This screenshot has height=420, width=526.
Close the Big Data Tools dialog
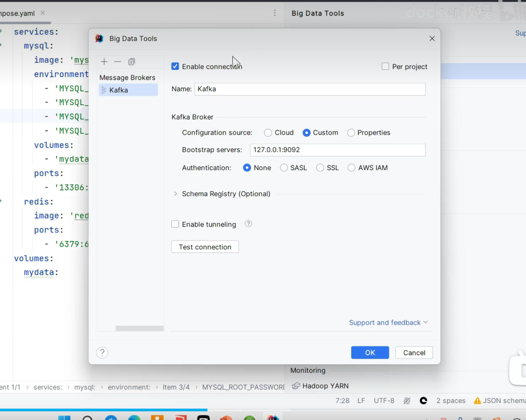click(432, 38)
